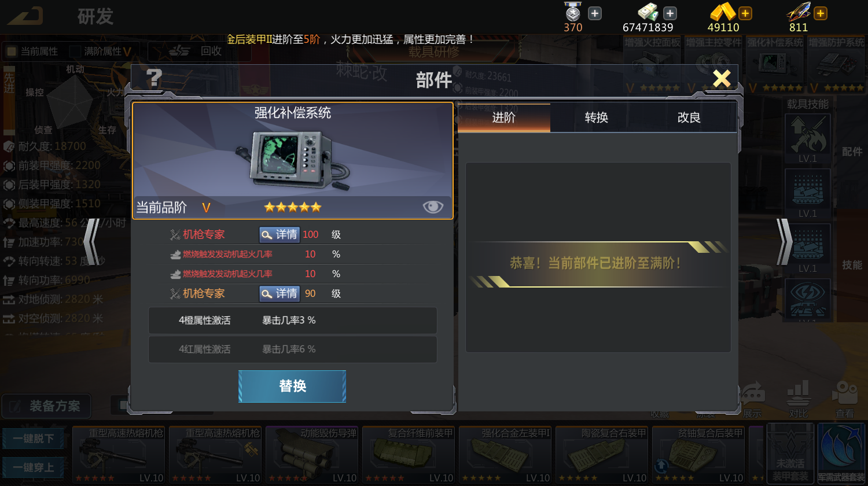Switch to the 改良 tab
This screenshot has width=868, height=486.
pyautogui.click(x=689, y=117)
